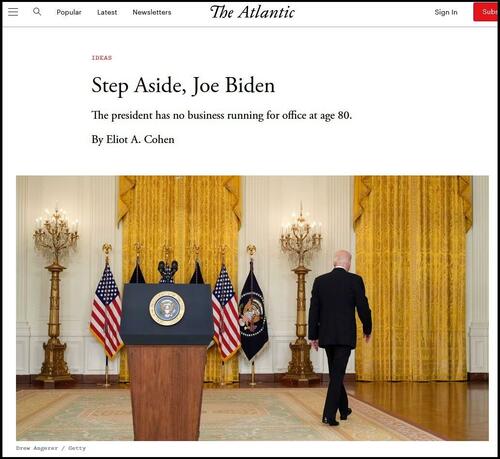Click the Drew Angerer / Getty photo credit
The width and height of the screenshot is (500, 459).
pos(51,448)
